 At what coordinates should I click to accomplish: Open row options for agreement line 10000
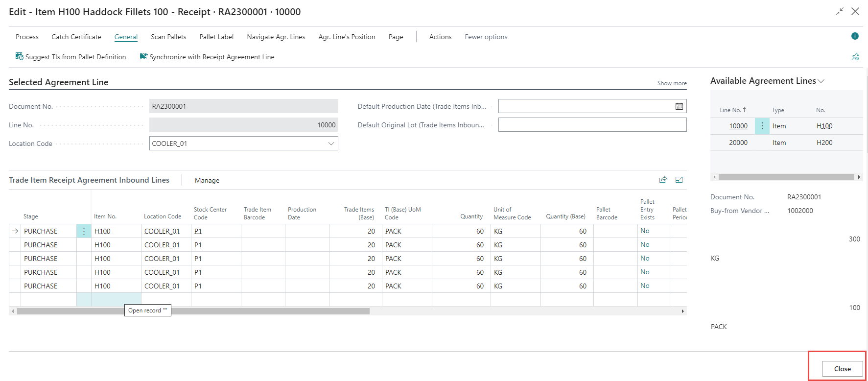tap(762, 126)
